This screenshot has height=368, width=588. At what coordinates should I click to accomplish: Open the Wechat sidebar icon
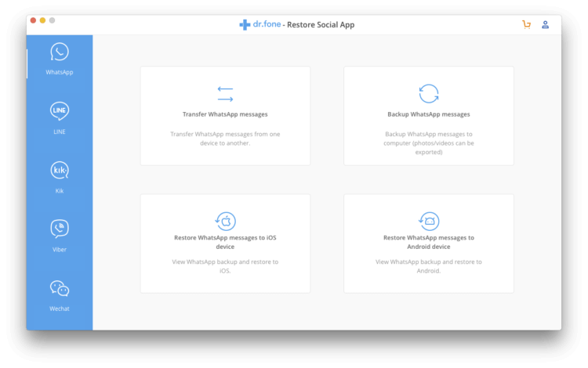tap(60, 288)
